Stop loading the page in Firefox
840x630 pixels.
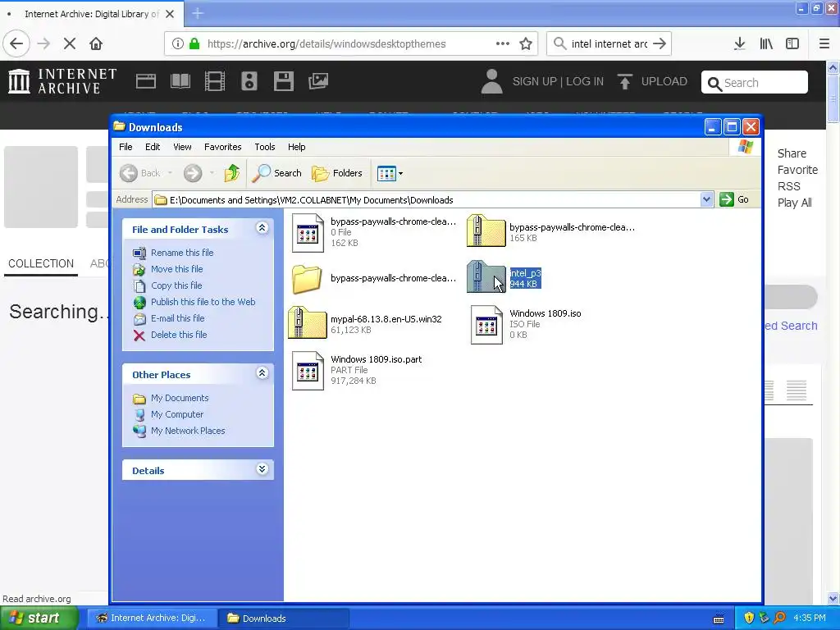70,43
